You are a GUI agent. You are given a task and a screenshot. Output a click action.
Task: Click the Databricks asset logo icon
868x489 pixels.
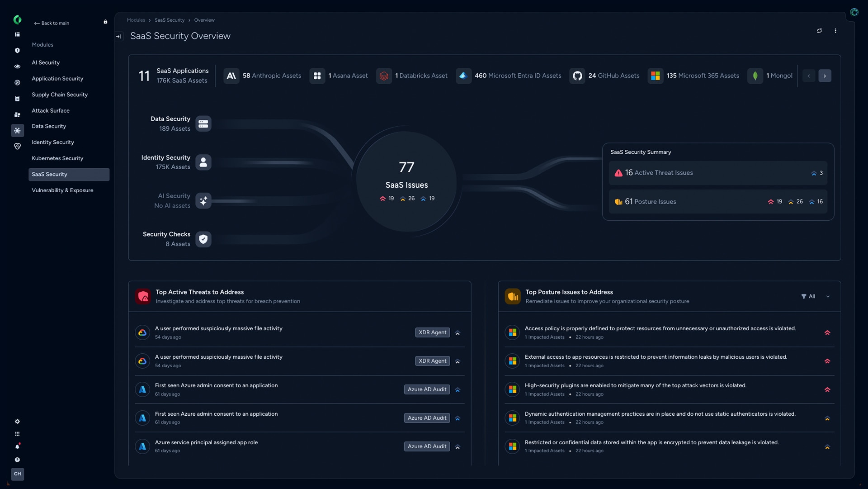click(x=384, y=76)
